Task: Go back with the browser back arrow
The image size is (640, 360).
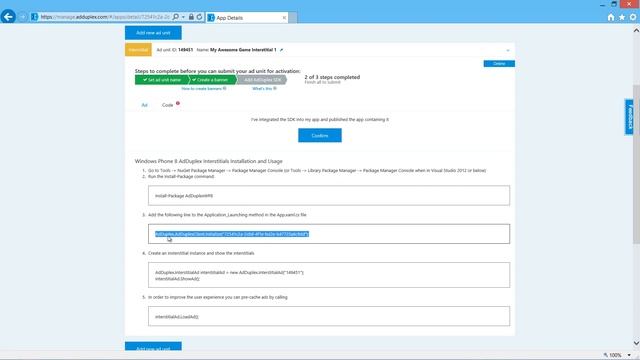Action: click(8, 17)
